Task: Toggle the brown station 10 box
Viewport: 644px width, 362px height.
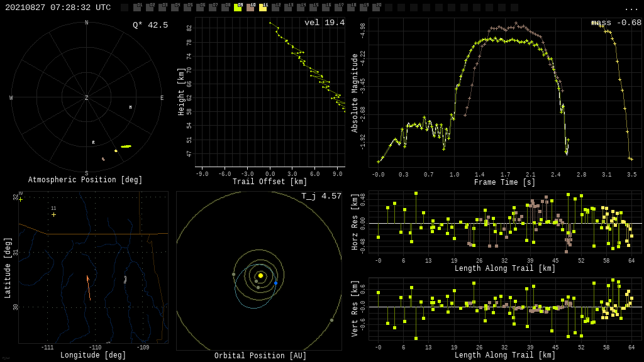Action: (250, 8)
